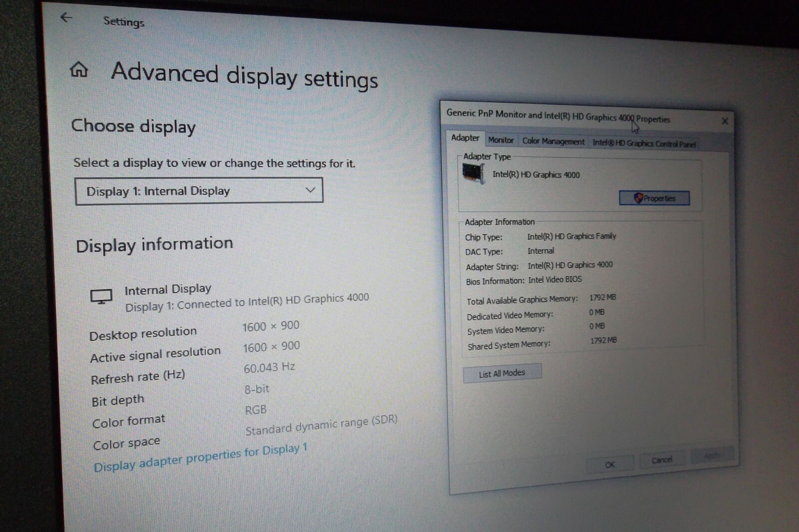799x532 pixels.
Task: Open the Intel HD Graphics Control Panel tab
Action: click(644, 144)
